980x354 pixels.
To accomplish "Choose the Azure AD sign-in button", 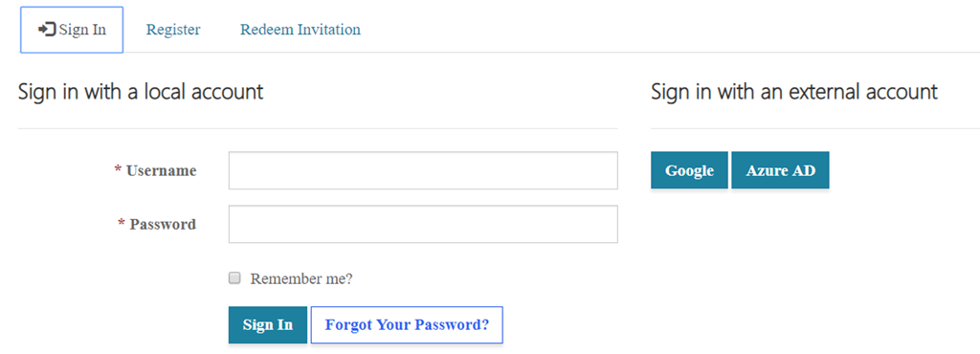I will click(781, 169).
